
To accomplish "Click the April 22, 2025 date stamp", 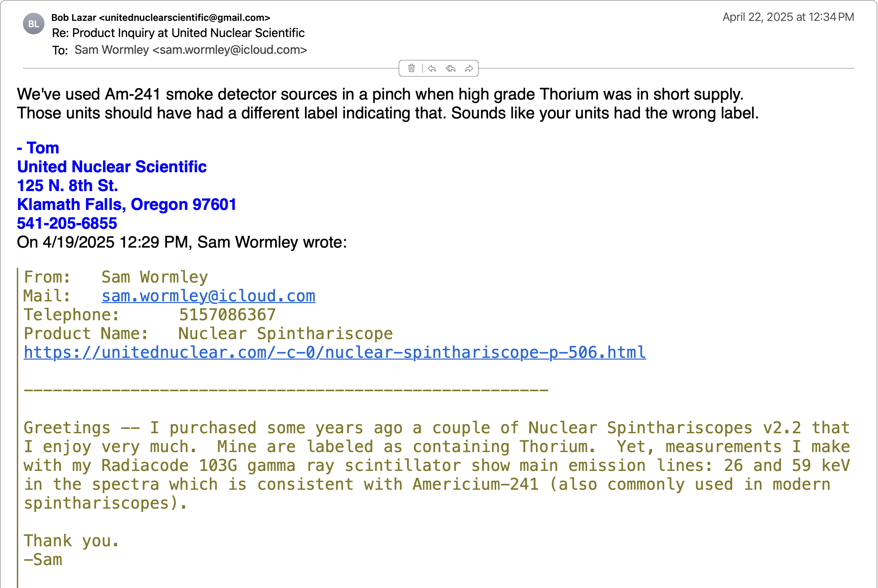I will [788, 17].
